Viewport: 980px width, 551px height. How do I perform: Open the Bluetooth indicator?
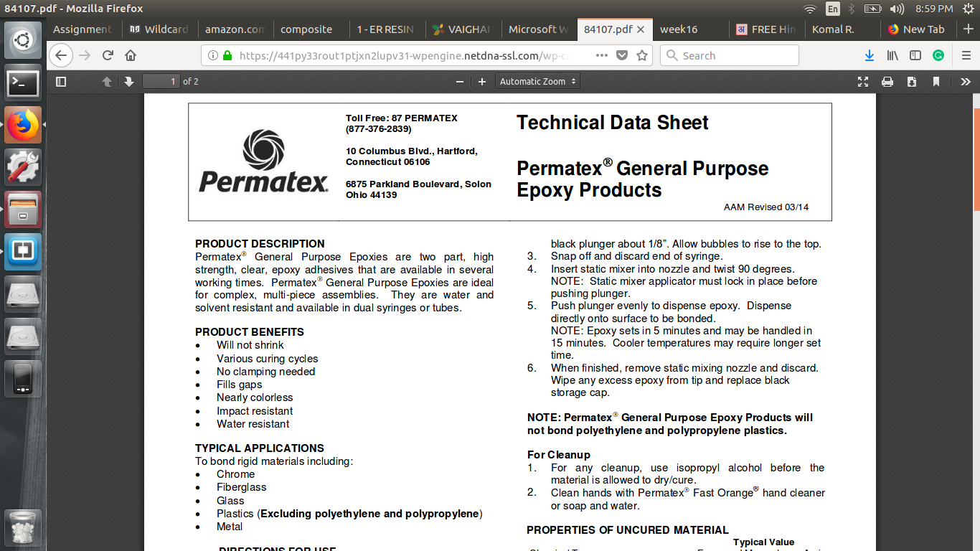click(x=852, y=9)
